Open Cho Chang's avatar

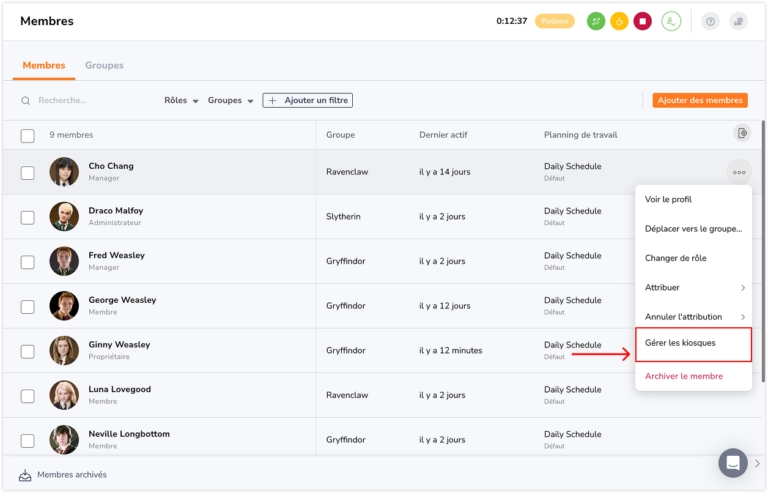pyautogui.click(x=64, y=172)
